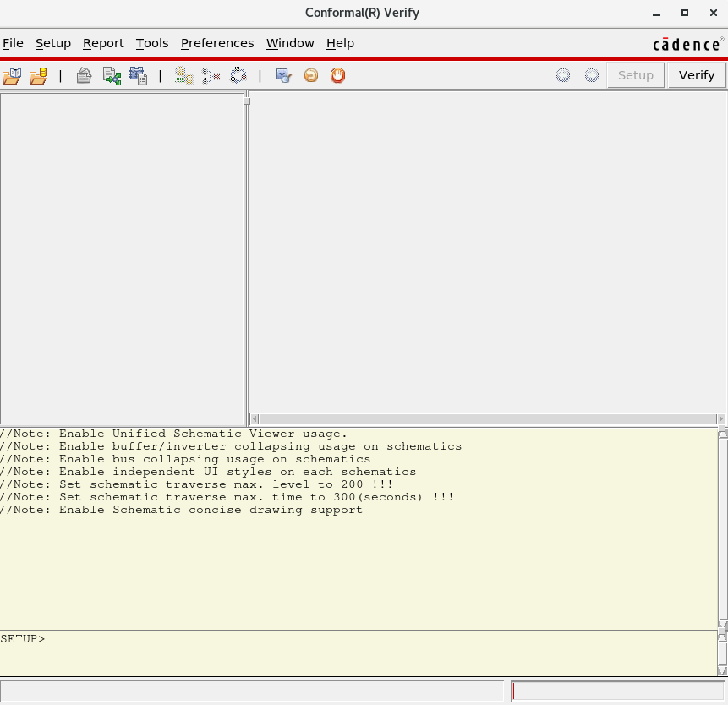Click log line 'Enable bus collapsing usage on schematics'

tap(185, 458)
